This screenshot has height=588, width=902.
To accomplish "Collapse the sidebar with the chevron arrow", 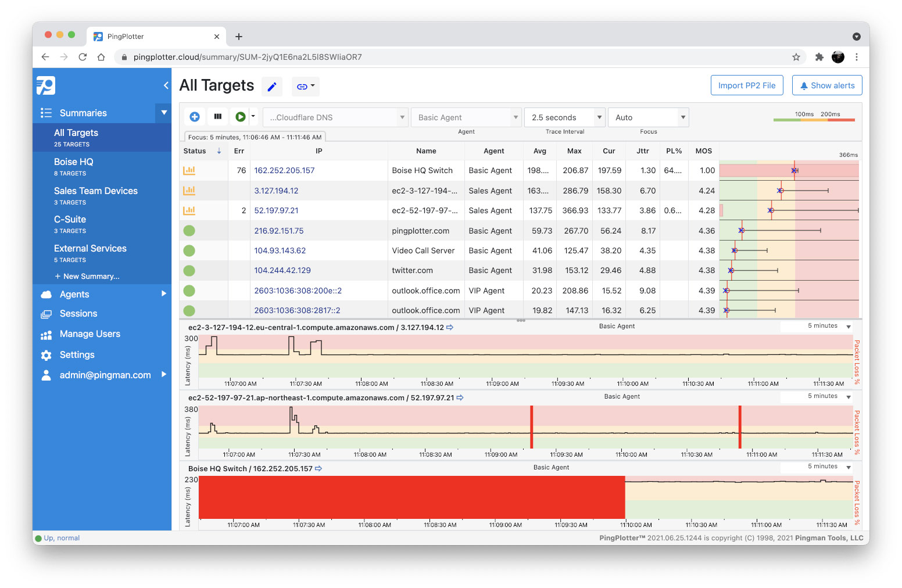I will pyautogui.click(x=166, y=85).
